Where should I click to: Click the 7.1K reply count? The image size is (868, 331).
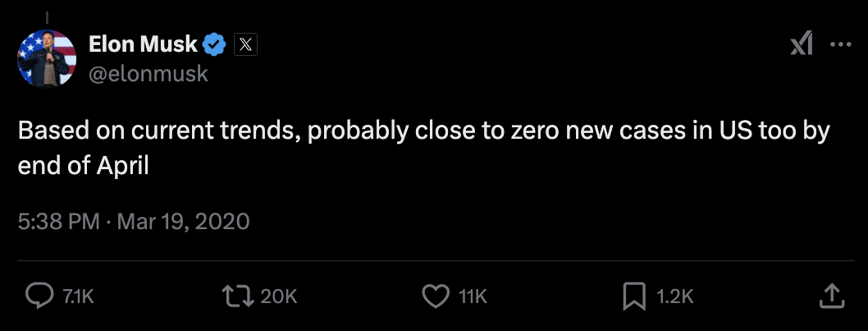click(x=79, y=297)
